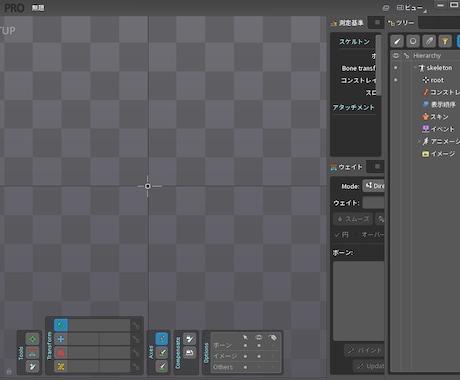
Task: Click the Hierarchy column header
Action: [427, 56]
